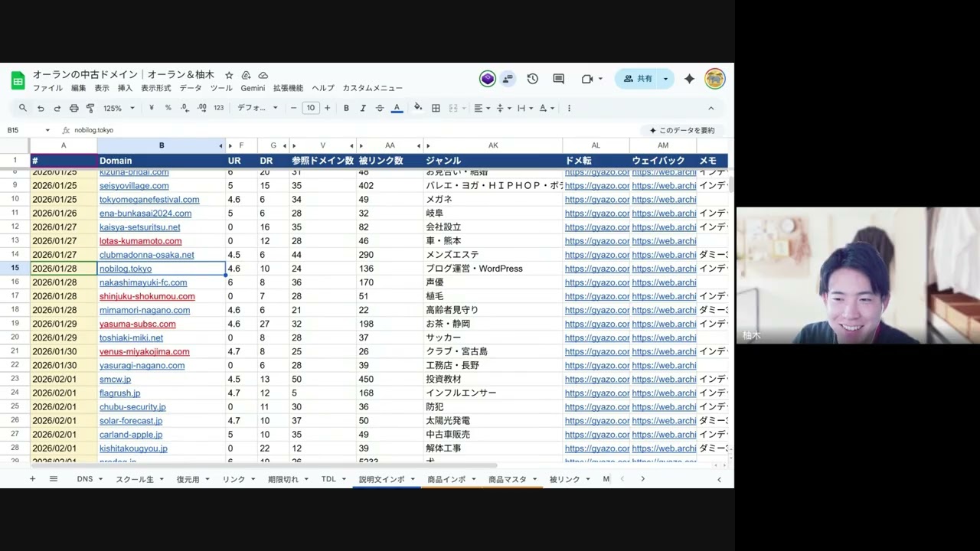Toggle strikethrough formatting

(x=379, y=108)
